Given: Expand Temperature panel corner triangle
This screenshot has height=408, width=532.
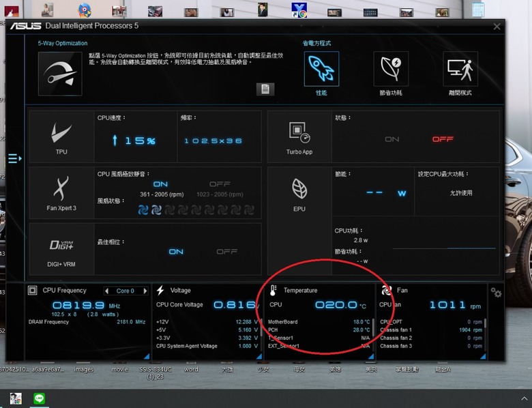Looking at the screenshot, I should click(371, 356).
